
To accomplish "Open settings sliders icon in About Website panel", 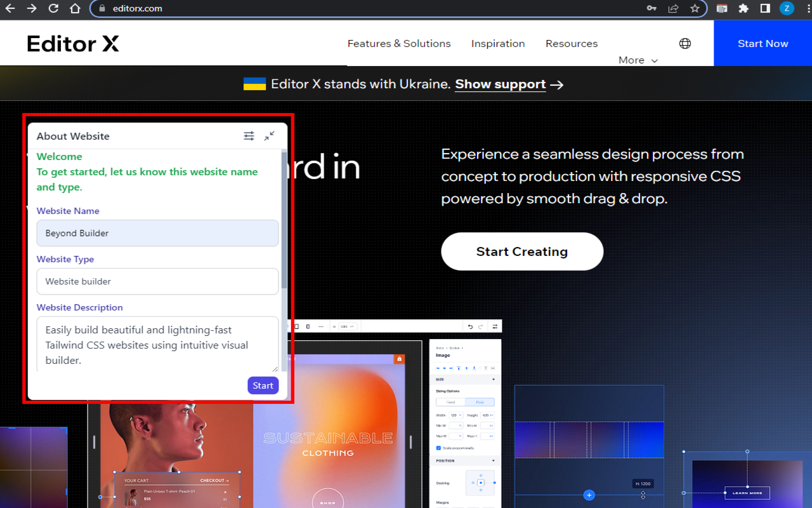I will [x=249, y=136].
